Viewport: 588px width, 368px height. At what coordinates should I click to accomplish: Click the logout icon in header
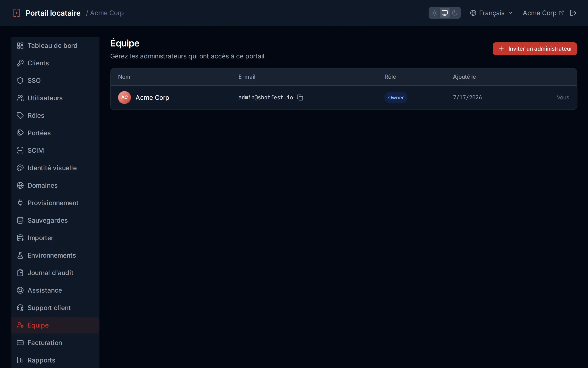coord(573,13)
